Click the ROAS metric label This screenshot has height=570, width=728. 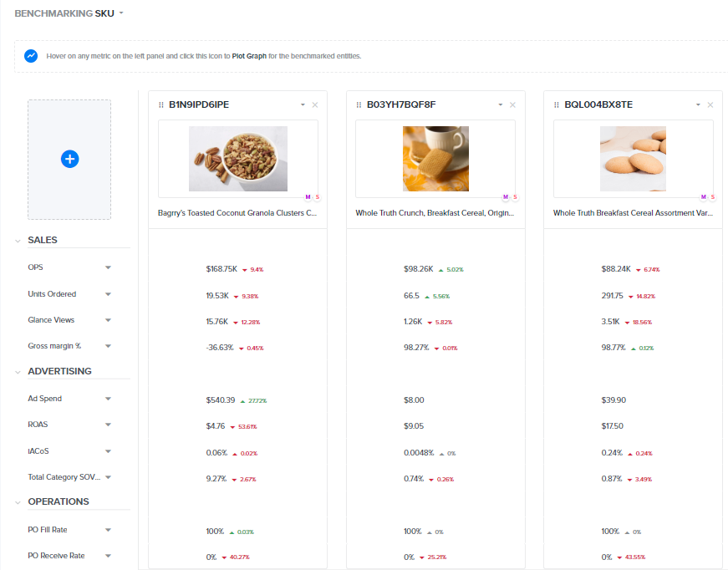tap(38, 425)
